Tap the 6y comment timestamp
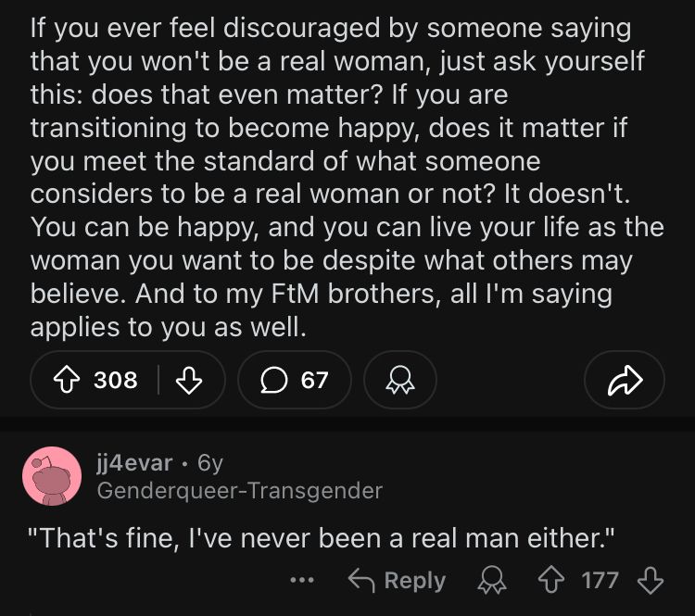The height and width of the screenshot is (616, 695). 210,463
